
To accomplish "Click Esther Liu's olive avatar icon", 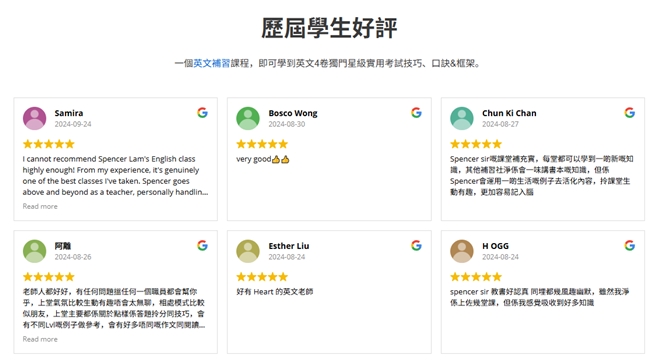I will (x=248, y=251).
